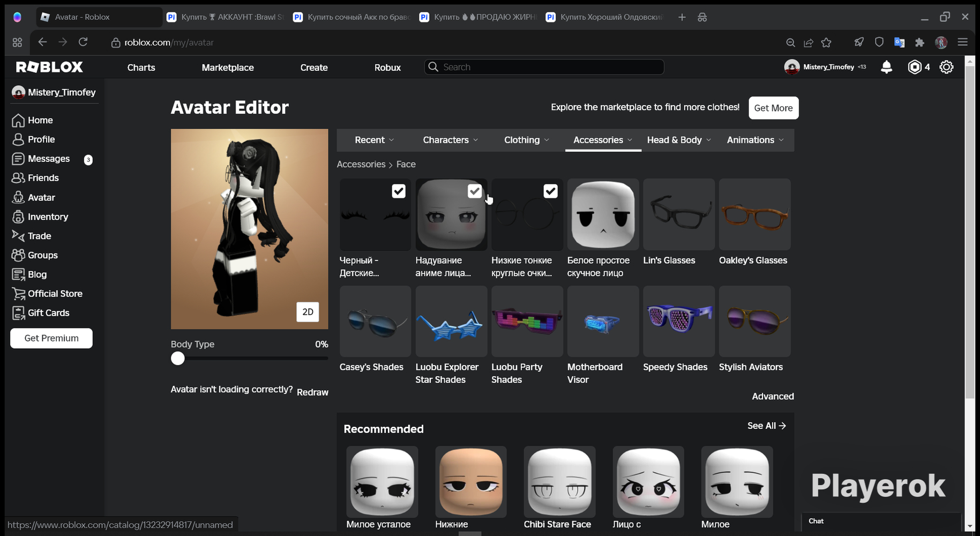Open the Charts menu
The width and height of the screenshot is (980, 536).
click(x=141, y=68)
